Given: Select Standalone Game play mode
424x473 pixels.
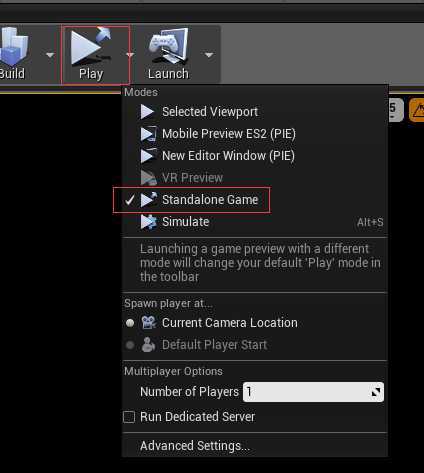Looking at the screenshot, I should [x=255, y=200].
